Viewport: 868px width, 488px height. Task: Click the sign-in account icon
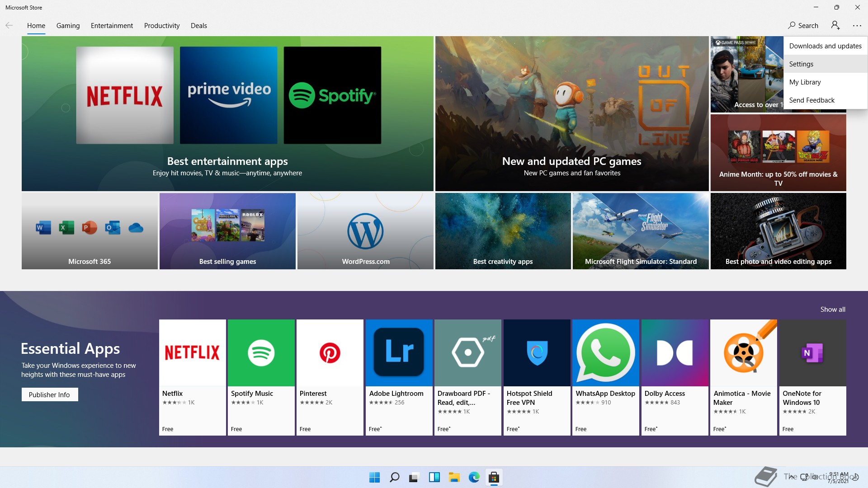(x=835, y=25)
